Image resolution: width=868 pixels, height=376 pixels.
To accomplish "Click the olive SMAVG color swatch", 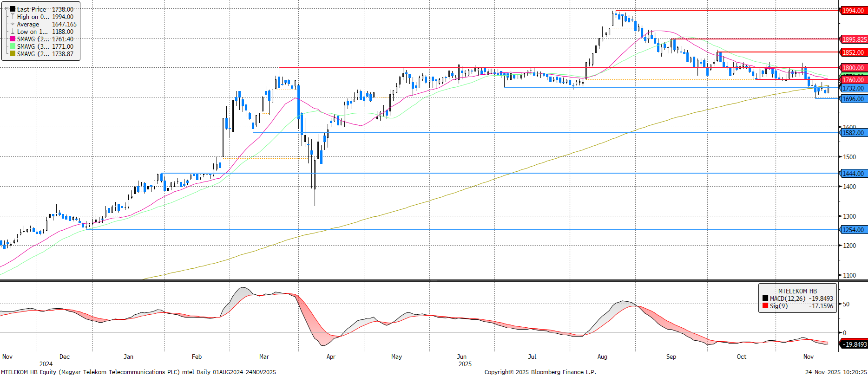I will coord(13,54).
